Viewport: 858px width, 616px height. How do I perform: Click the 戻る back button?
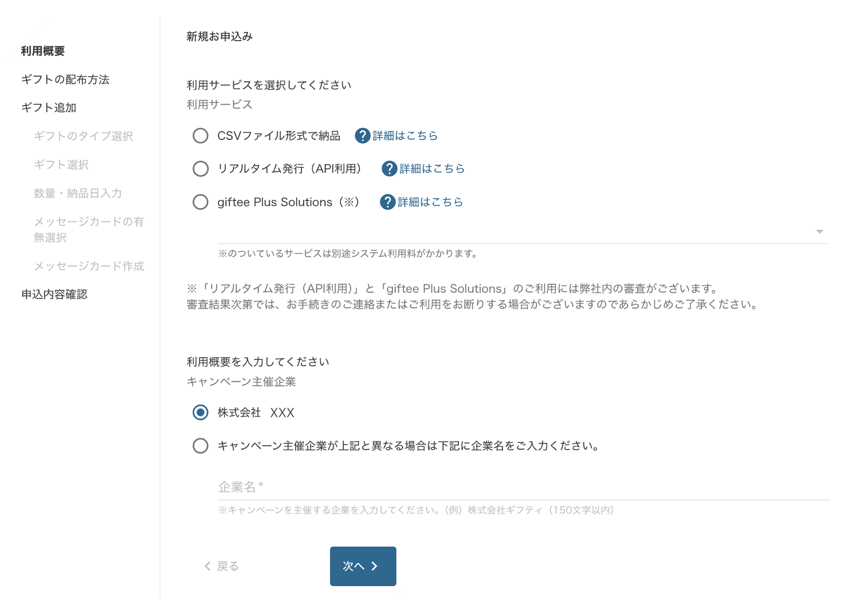tap(221, 566)
